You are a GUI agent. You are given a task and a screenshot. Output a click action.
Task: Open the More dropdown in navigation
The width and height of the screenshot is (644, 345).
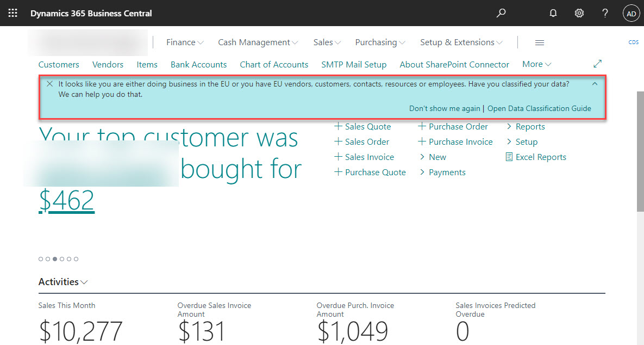point(535,64)
